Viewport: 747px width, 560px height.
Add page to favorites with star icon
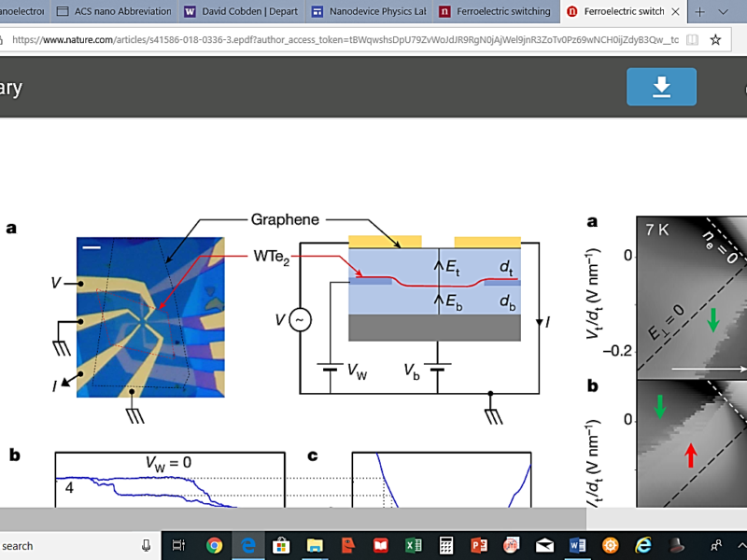pos(716,39)
